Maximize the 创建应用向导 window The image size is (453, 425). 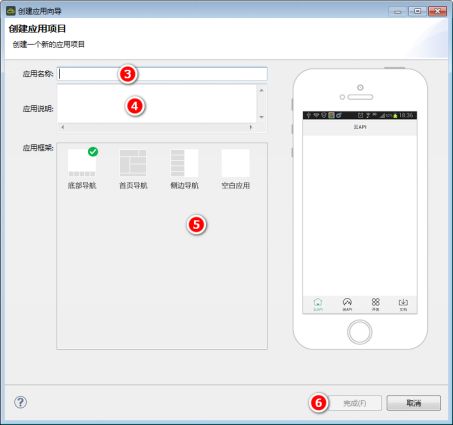coord(417,11)
